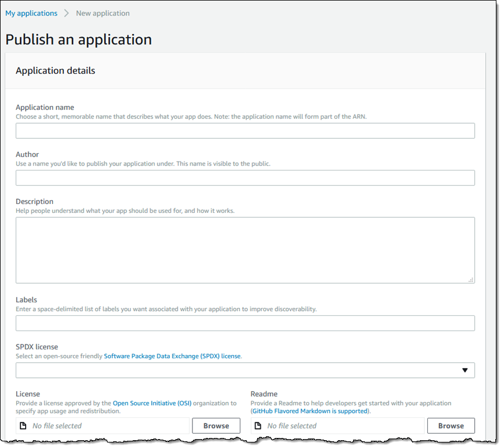The height and width of the screenshot is (448, 502).
Task: Click the License file document icon
Action: click(x=23, y=426)
